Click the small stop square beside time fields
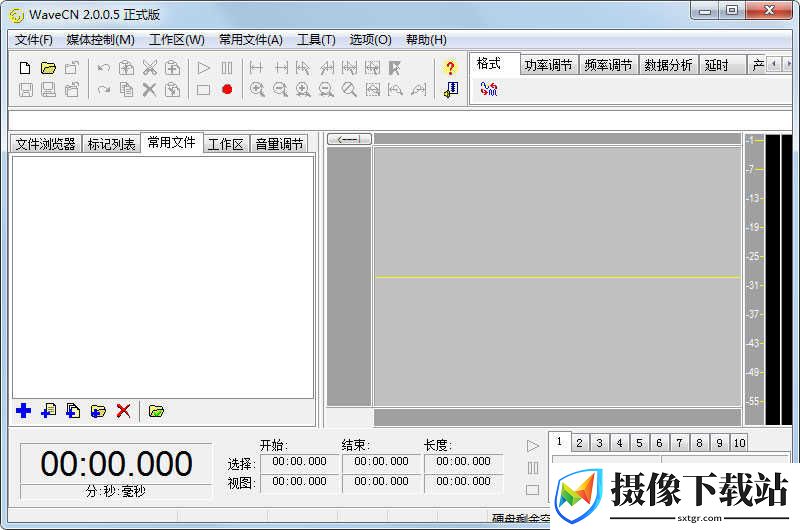The image size is (800, 530). pos(533,490)
